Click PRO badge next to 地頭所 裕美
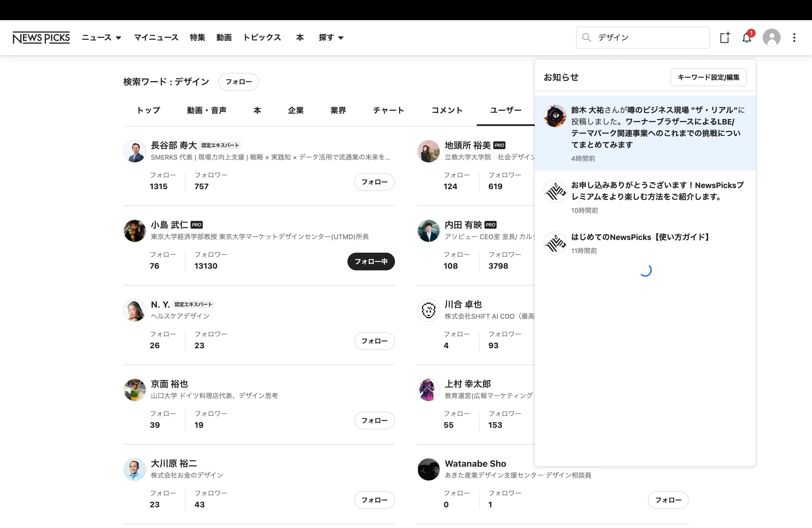Screen dimensions: 812x528 click(499, 145)
